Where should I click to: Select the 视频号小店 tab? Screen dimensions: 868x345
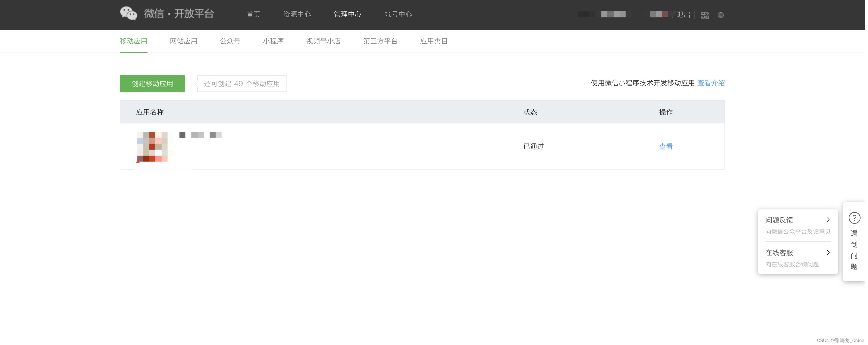tap(323, 41)
